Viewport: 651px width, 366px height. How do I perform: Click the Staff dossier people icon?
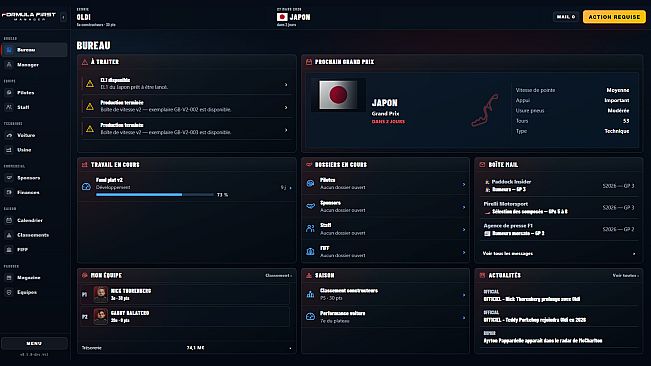[310, 229]
